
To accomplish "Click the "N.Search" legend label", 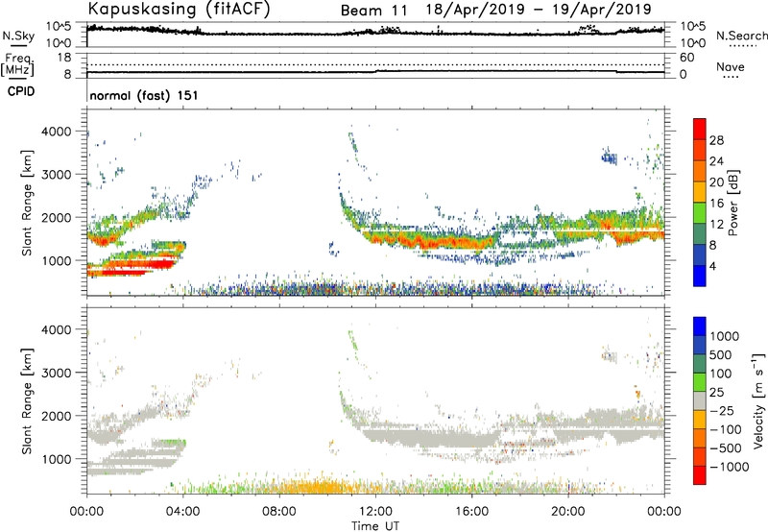I will 741,36.
